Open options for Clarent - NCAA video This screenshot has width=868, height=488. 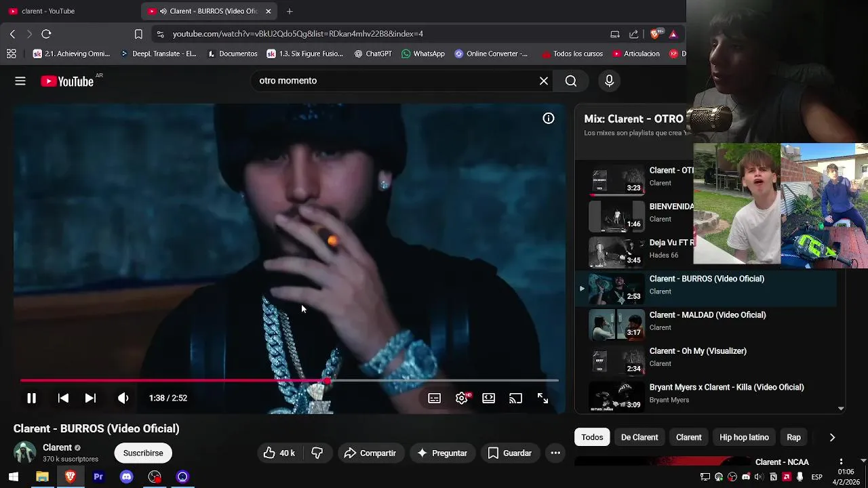click(x=841, y=462)
